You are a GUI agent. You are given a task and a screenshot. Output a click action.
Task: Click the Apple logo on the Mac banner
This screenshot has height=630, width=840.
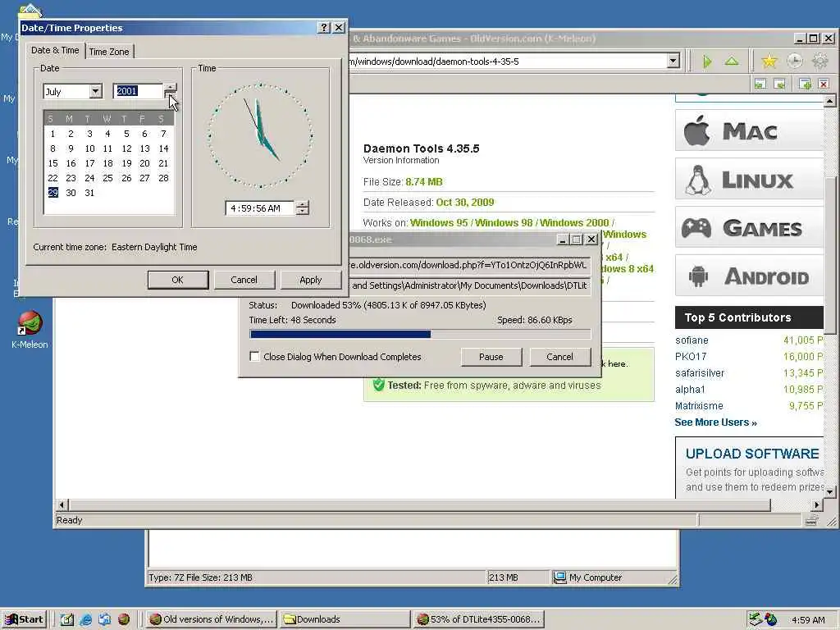(697, 130)
